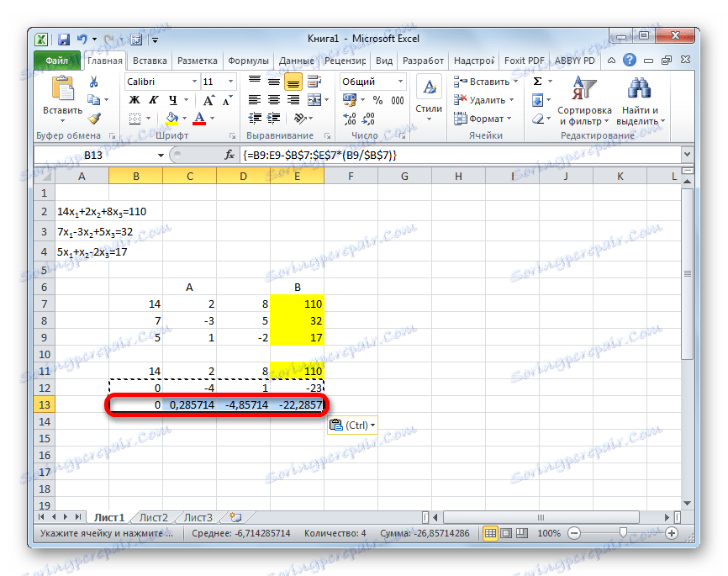Toggle middle vertical alignment
Screen dimensions: 728x576
(x=274, y=82)
